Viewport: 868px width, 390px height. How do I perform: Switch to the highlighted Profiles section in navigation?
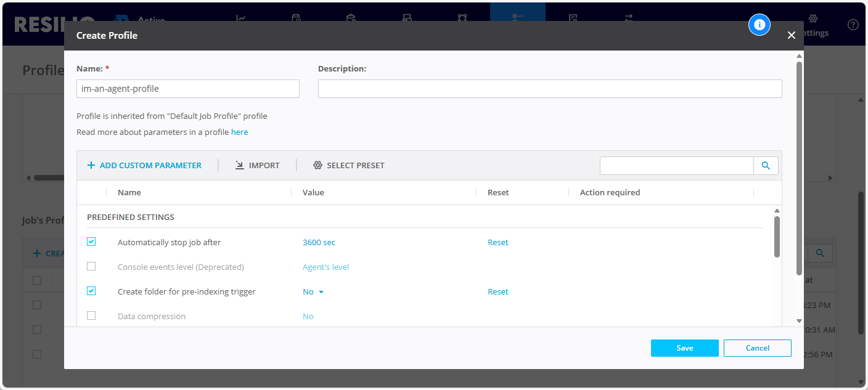(x=518, y=18)
